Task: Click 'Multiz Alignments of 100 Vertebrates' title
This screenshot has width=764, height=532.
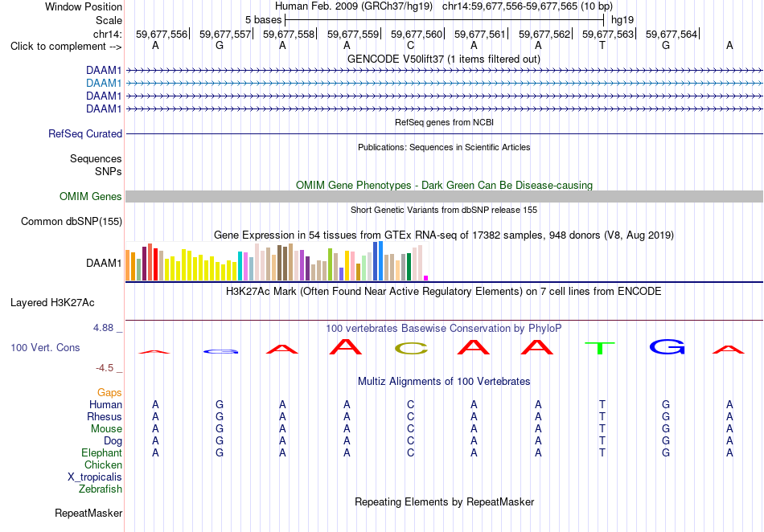Action: [444, 382]
